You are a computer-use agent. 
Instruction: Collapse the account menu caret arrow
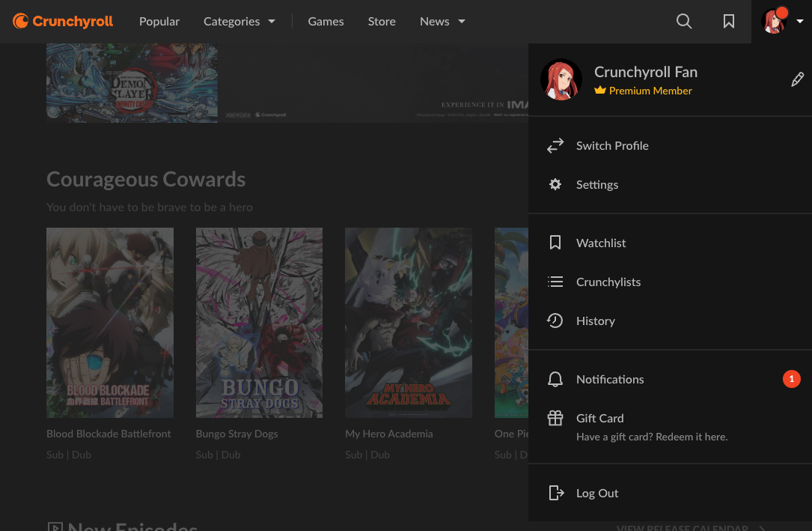799,21
